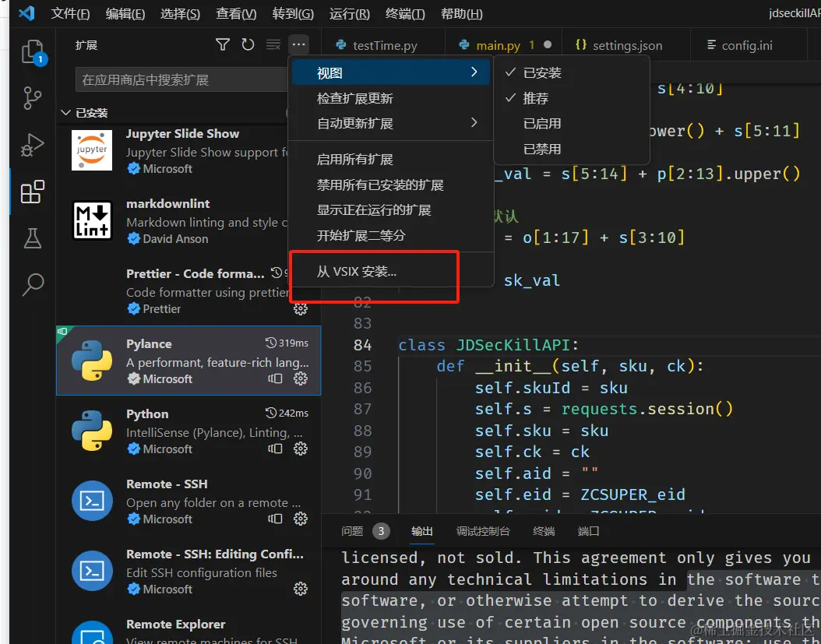Open manage gear for Python extension
Viewport: 821px width, 644px height.
301,449
